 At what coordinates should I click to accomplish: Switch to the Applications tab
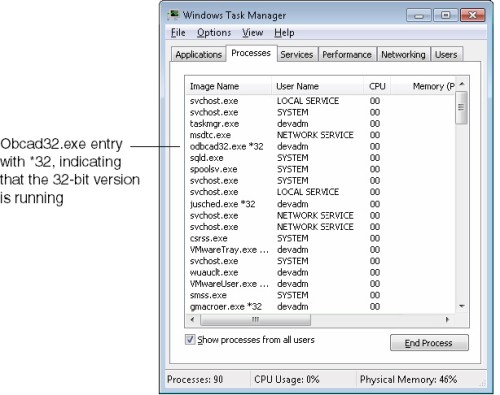(199, 54)
